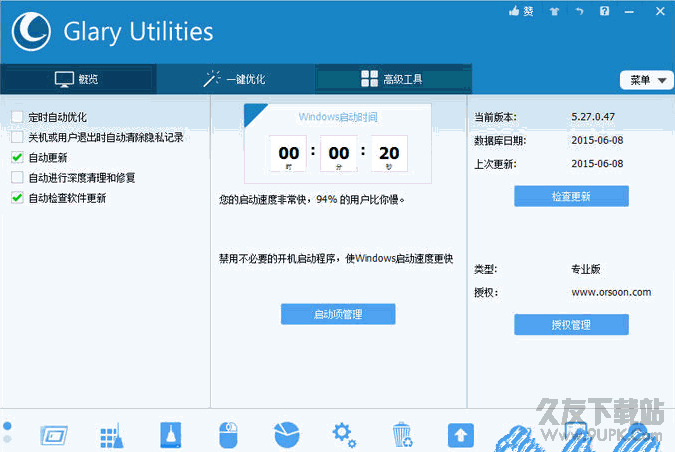
Task: Click the Windows启动时间 heading
Action: click(x=338, y=117)
